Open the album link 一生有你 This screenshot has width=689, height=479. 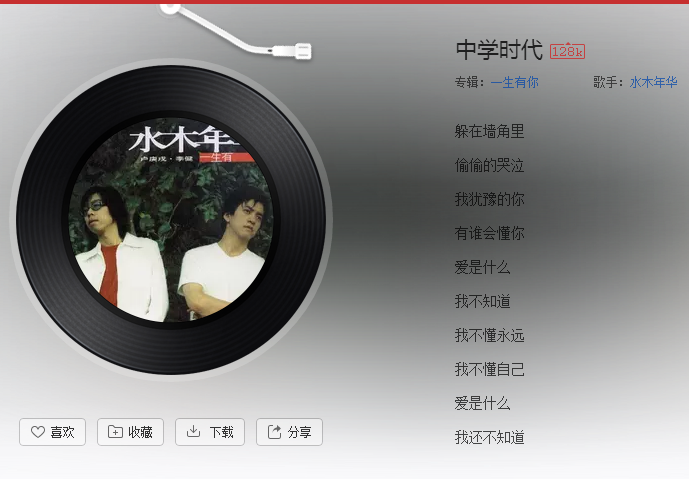click(514, 82)
